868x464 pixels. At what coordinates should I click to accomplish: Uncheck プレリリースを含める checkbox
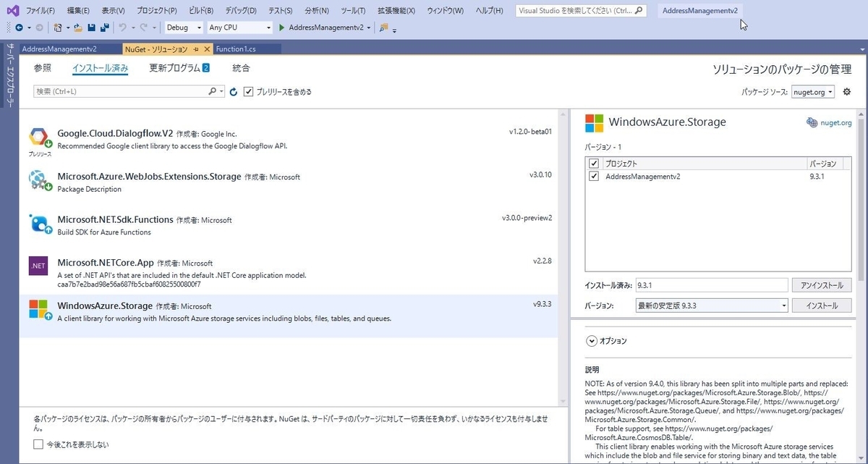coord(248,91)
